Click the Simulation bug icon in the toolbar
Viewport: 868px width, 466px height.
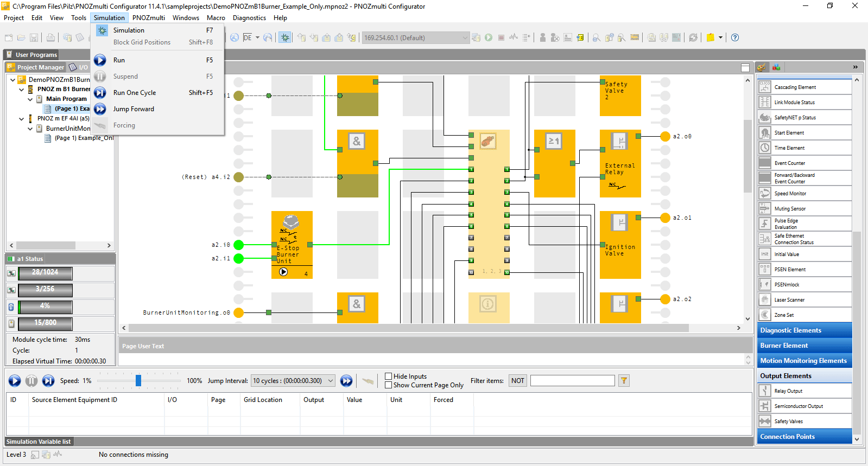(285, 37)
